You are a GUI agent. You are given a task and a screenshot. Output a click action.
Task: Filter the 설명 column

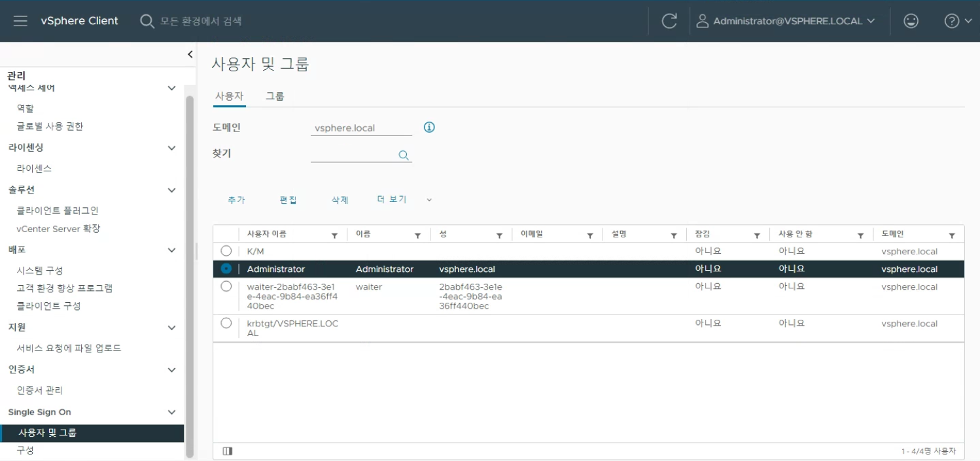click(x=674, y=235)
